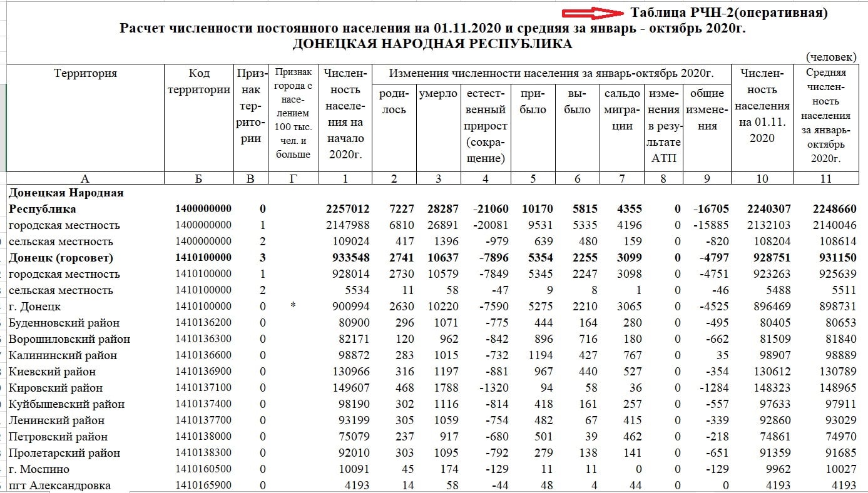The image size is (868, 493).
Task: Click the 'Буденновский район' row label
Action: pyautogui.click(x=64, y=323)
